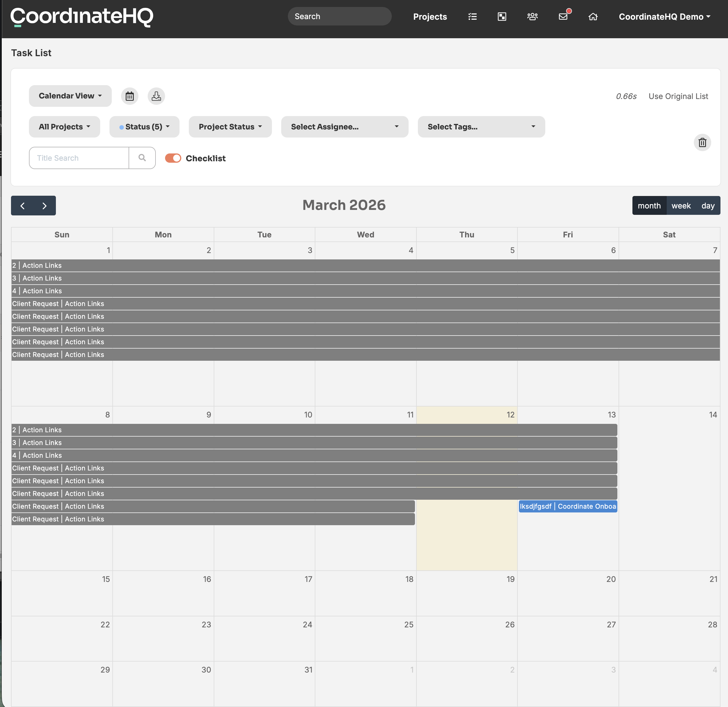Image resolution: width=728 pixels, height=707 pixels.
Task: Open the Project Status dropdown
Action: tap(230, 127)
